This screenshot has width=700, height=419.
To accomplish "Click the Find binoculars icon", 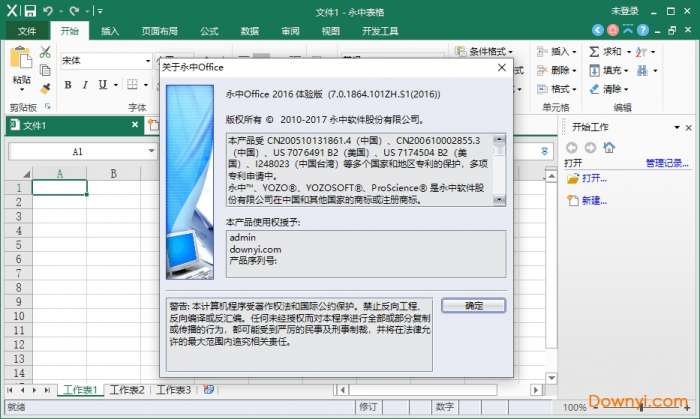I will point(642,71).
